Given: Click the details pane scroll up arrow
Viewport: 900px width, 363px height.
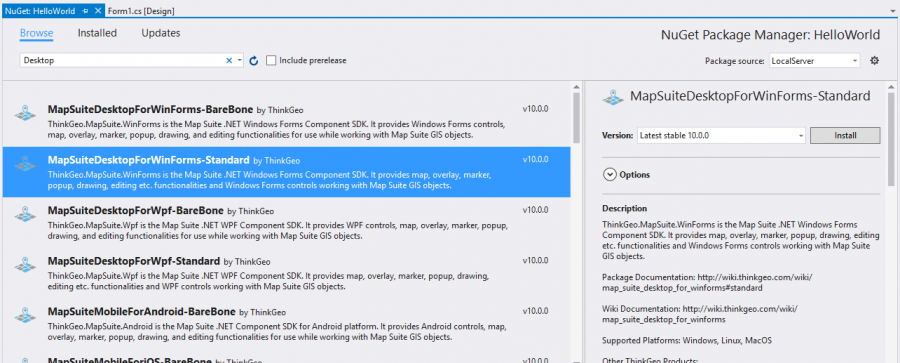Looking at the screenshot, I should [891, 87].
